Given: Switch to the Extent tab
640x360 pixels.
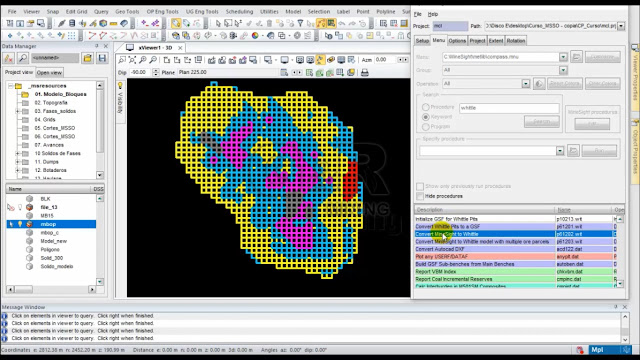Looking at the screenshot, I should [496, 41].
